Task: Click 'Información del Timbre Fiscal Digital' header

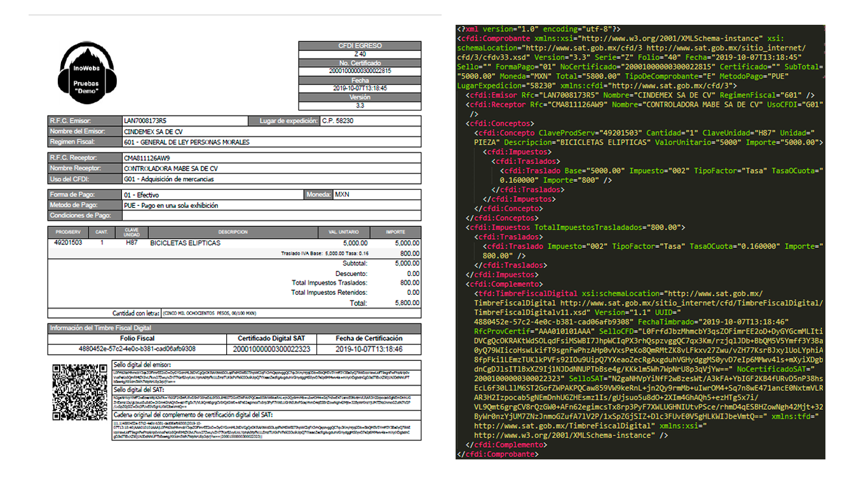Action: coord(100,328)
